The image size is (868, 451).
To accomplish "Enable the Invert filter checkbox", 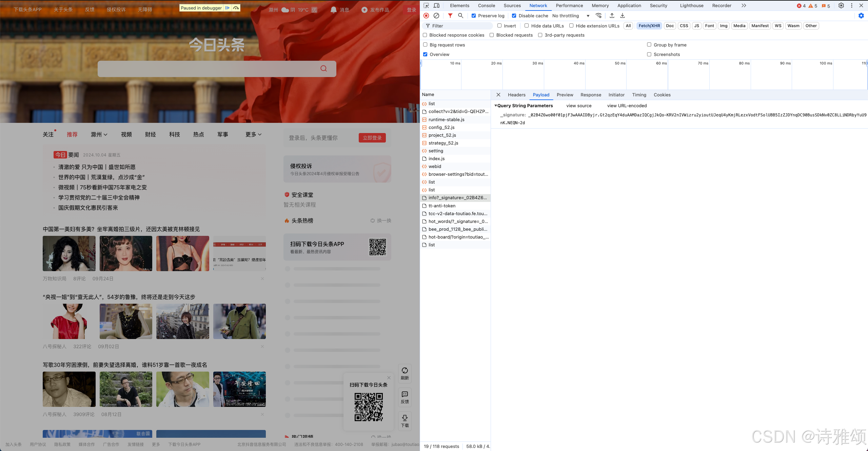I will [x=499, y=26].
